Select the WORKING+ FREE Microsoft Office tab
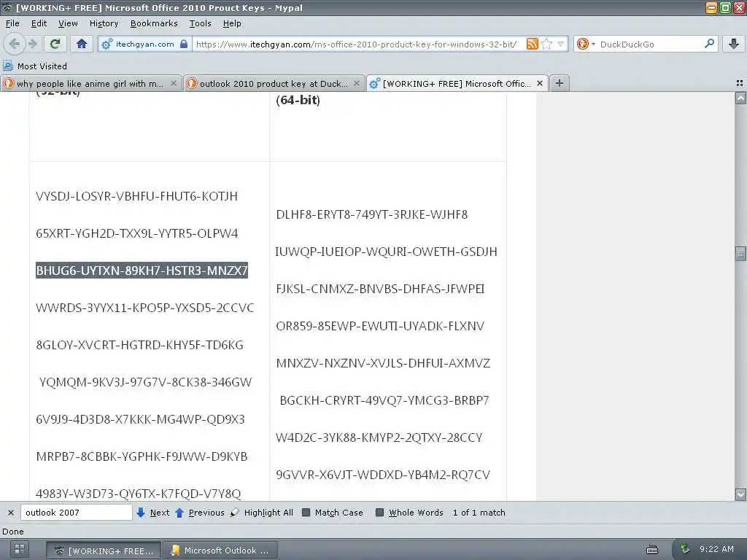 [457, 83]
